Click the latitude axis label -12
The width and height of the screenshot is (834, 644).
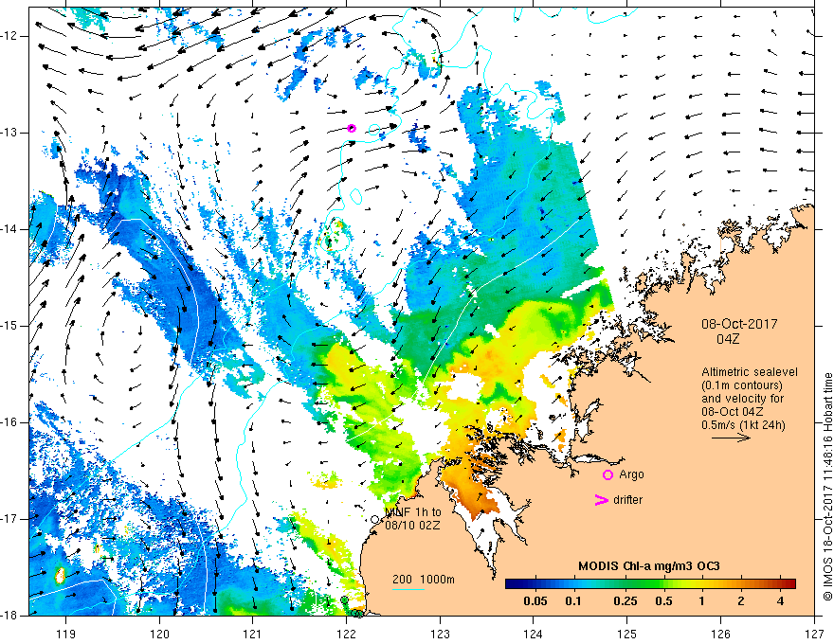pos(9,36)
